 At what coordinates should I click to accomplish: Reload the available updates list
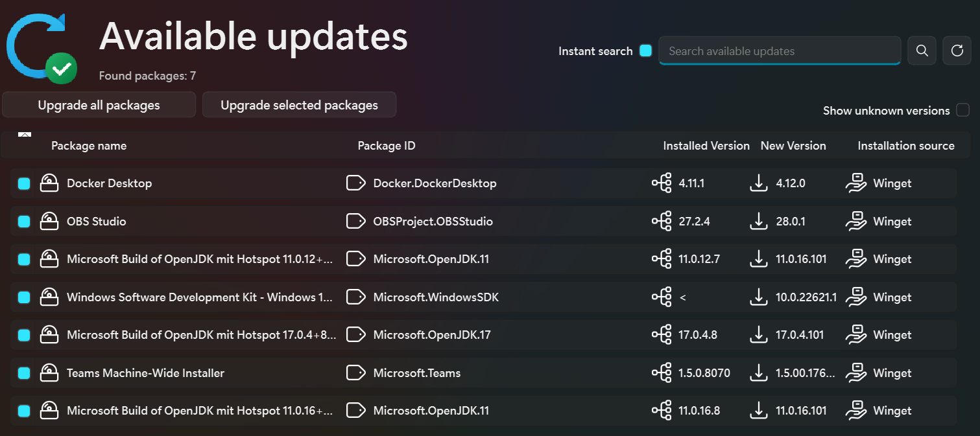(x=957, y=51)
